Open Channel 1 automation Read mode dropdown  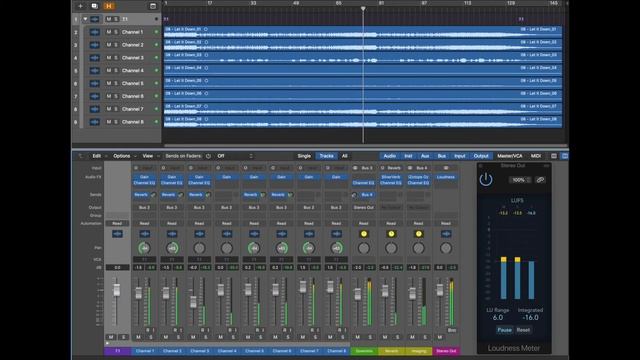pyautogui.click(x=144, y=223)
